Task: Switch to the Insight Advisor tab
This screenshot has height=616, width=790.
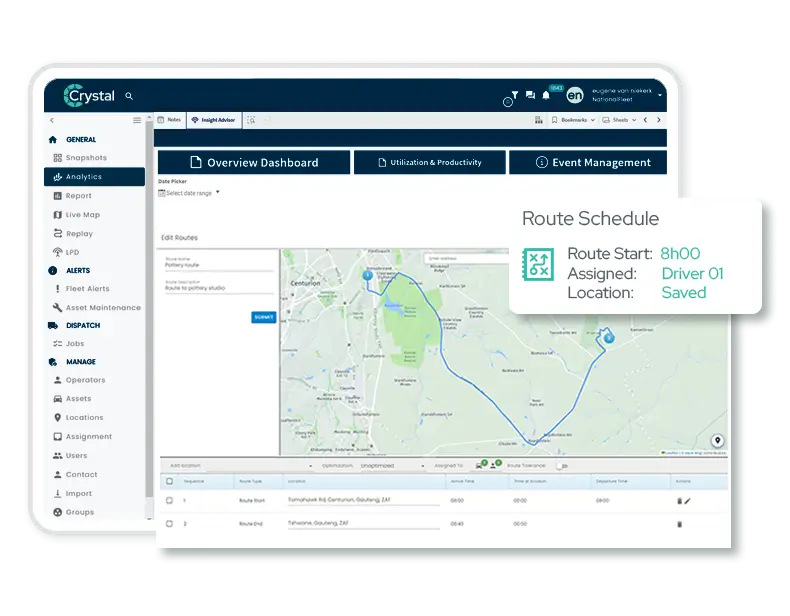Action: (x=214, y=120)
